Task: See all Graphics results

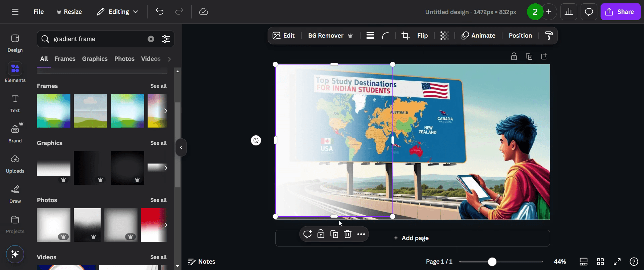Action: click(158, 143)
